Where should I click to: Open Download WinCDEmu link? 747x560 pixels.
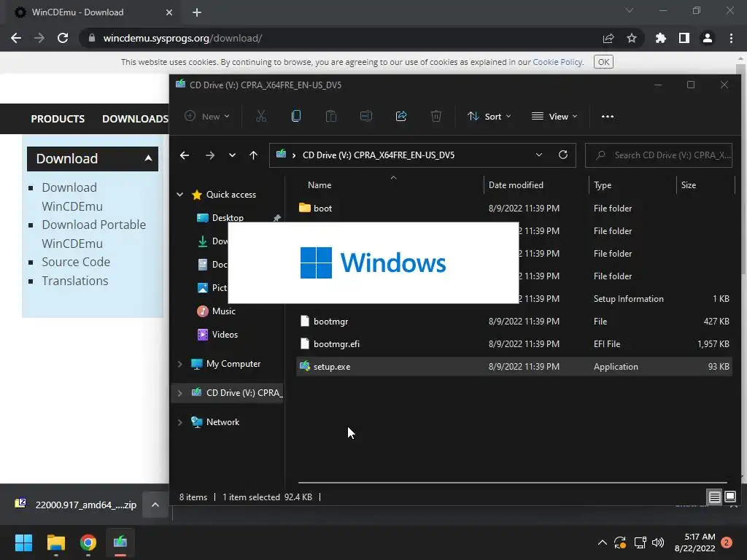coord(72,197)
